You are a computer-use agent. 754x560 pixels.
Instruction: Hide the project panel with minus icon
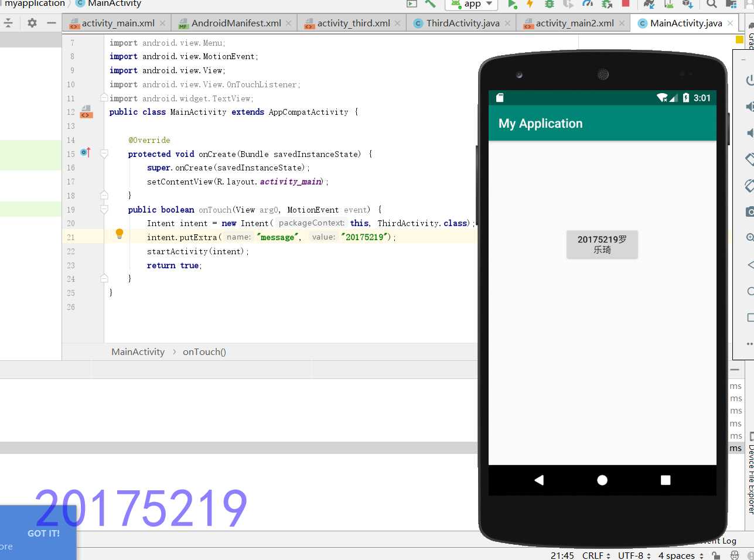click(x=52, y=23)
